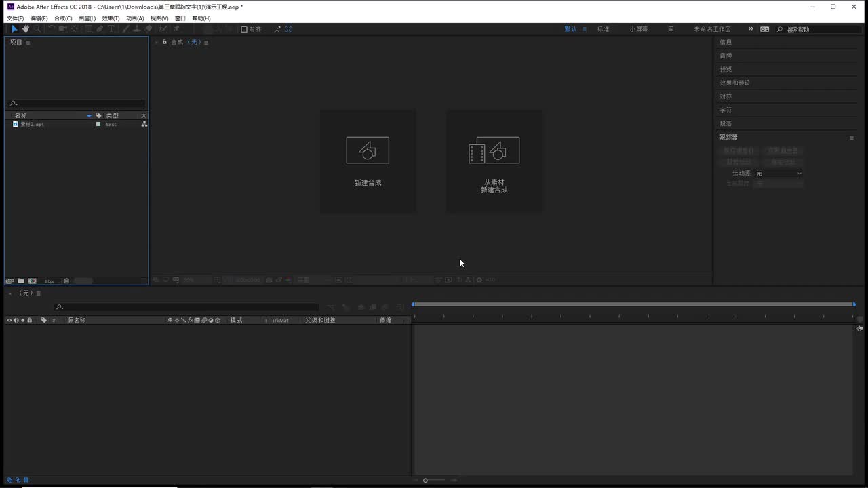This screenshot has width=868, height=488.
Task: Select the Pan Behind anchor point tool
Action: (75, 29)
